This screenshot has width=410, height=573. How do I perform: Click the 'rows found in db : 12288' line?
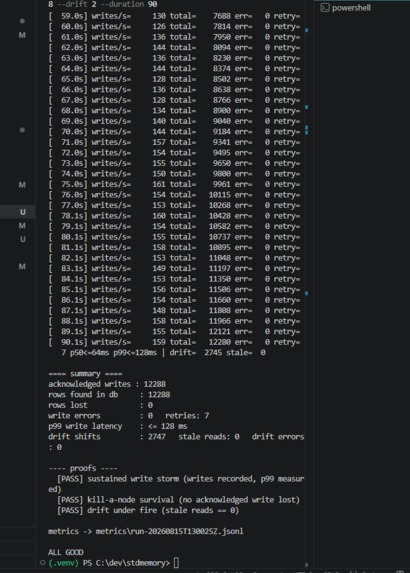coord(109,395)
